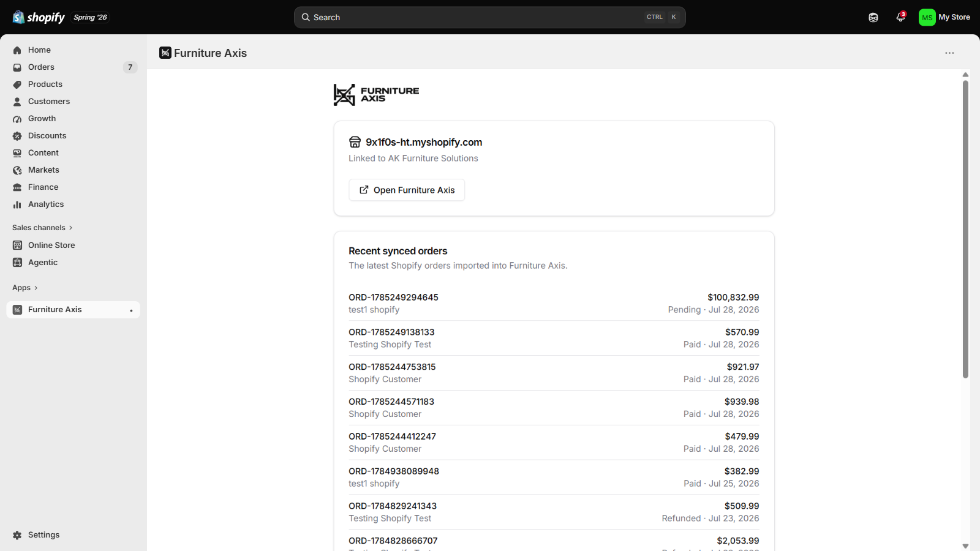The height and width of the screenshot is (551, 980).
Task: Select order ORD-1784829241343
Action: [x=554, y=512]
